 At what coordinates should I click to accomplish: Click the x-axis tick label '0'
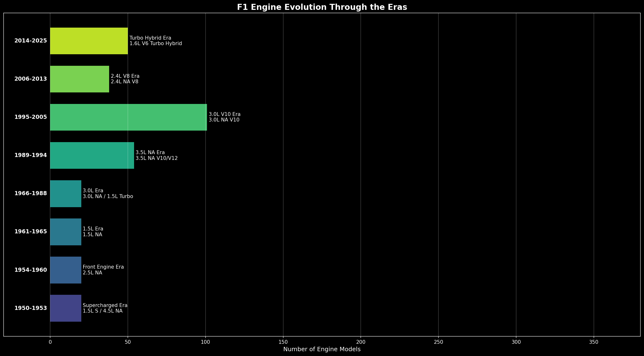click(x=50, y=342)
